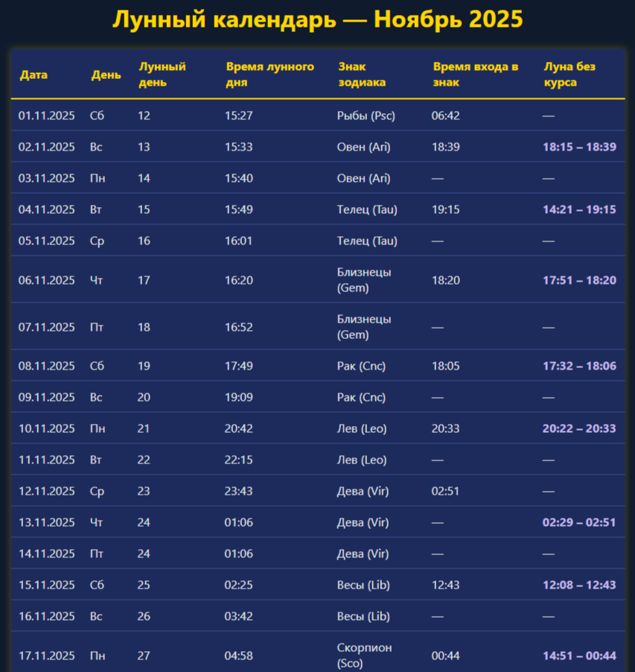
Task: Click the lunar day time 03:42
Action: point(238,616)
